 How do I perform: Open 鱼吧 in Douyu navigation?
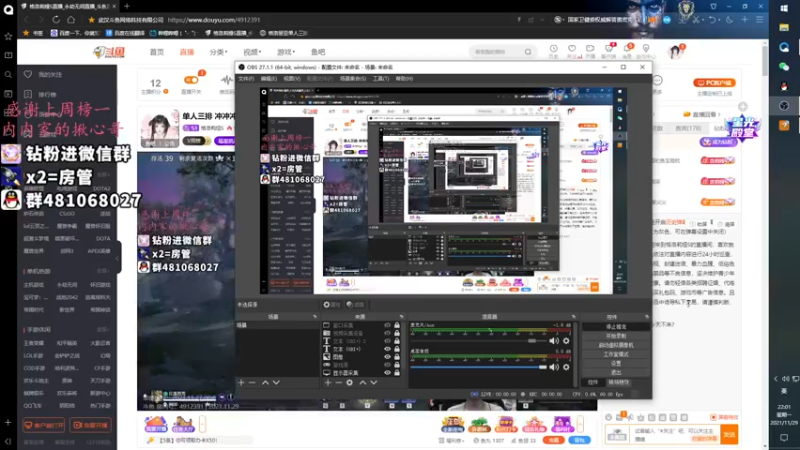pyautogui.click(x=318, y=52)
